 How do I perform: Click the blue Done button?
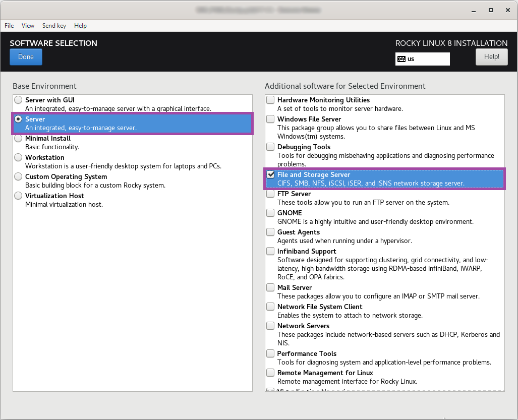click(x=26, y=57)
